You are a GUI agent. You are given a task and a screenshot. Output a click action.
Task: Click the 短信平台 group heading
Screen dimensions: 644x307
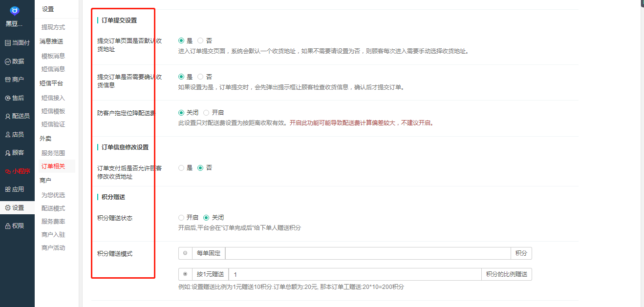[x=51, y=83]
